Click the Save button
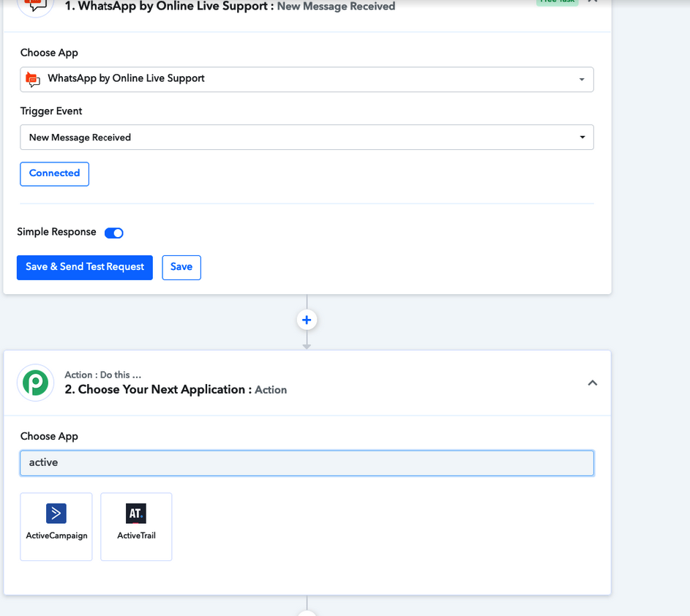The width and height of the screenshot is (690, 616). pos(181,267)
